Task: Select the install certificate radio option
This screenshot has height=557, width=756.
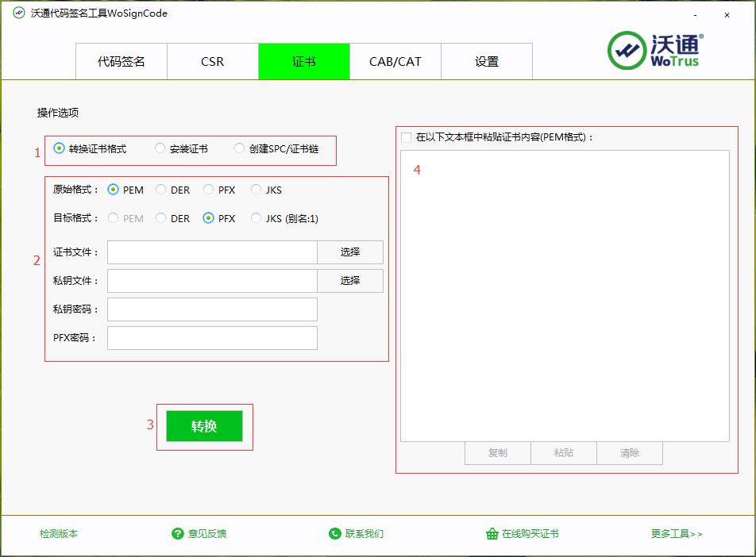Action: tap(160, 148)
